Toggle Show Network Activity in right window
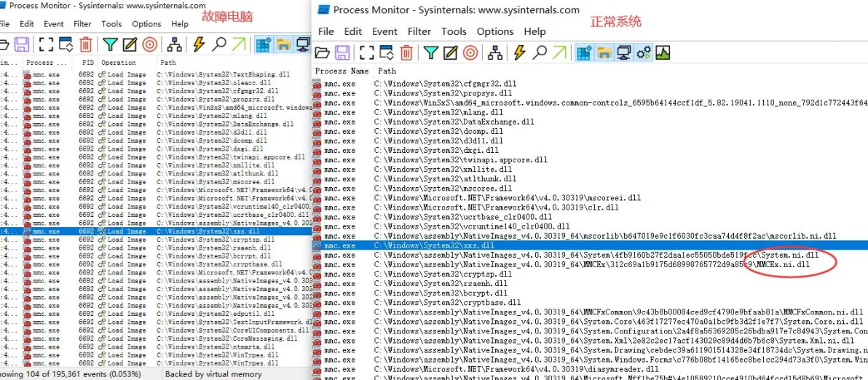 tap(625, 52)
